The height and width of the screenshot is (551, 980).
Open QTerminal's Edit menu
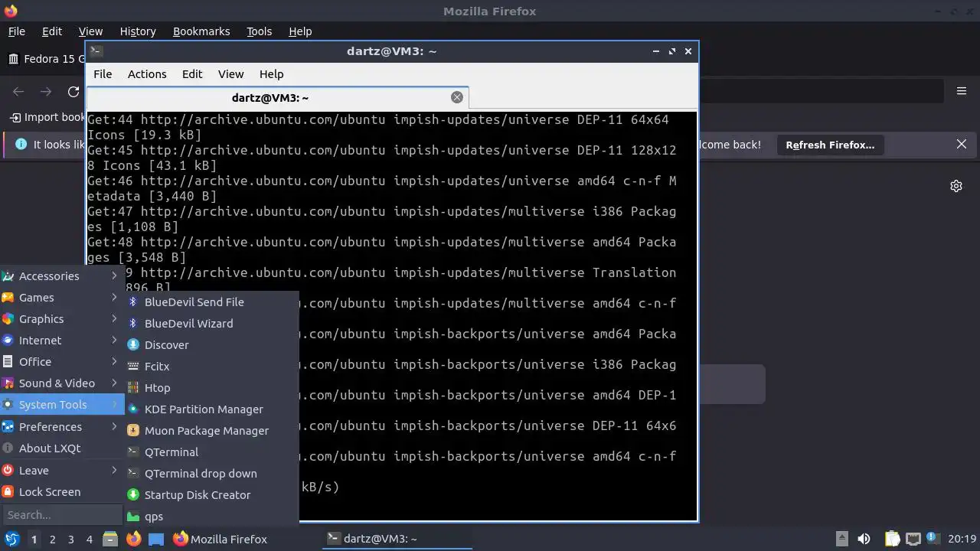pyautogui.click(x=192, y=74)
